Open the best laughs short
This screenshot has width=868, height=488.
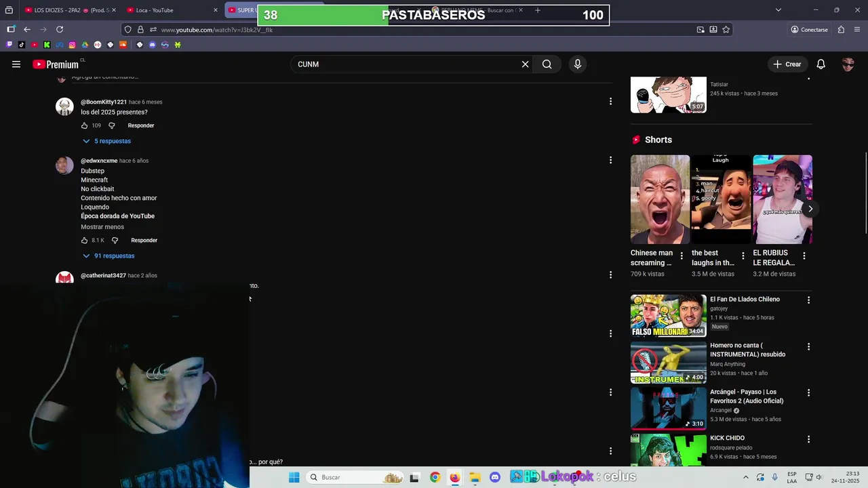[x=720, y=199]
